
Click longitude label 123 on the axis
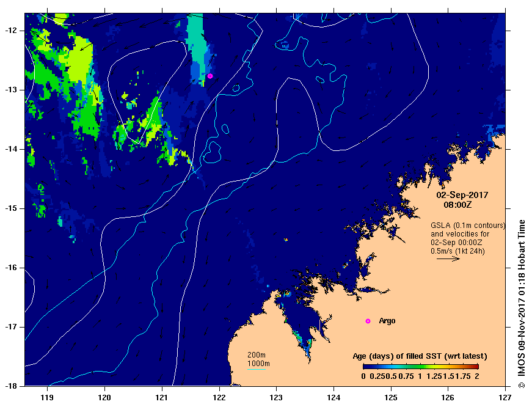coord(276,397)
